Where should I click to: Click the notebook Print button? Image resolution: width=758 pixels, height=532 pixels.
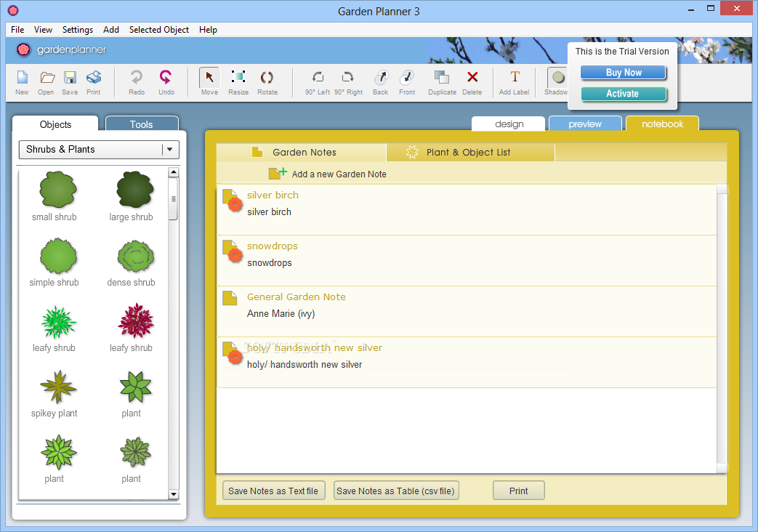pyautogui.click(x=519, y=491)
